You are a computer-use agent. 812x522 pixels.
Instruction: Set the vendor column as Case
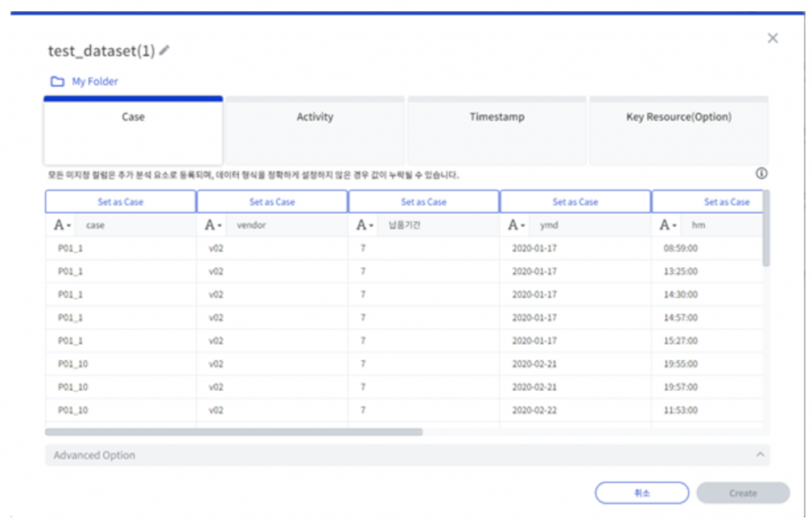[272, 202]
